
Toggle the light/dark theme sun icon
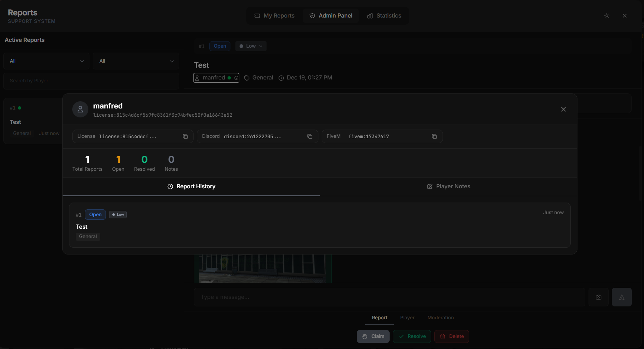[607, 16]
